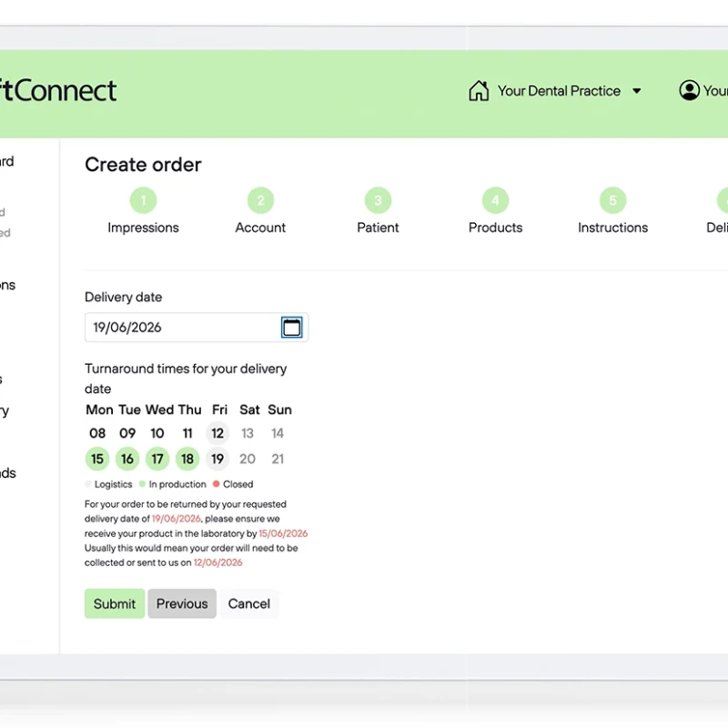Screen dimensions: 728x728
Task: Open the calendar picker icon
Action: pyautogui.click(x=291, y=328)
